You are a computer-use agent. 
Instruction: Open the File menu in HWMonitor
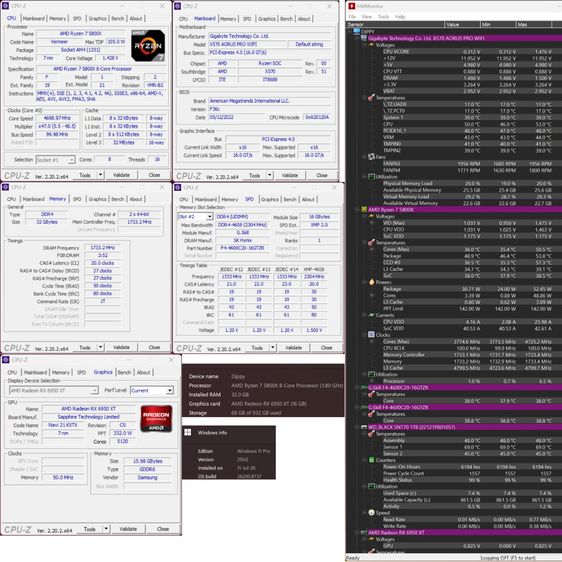tap(352, 16)
